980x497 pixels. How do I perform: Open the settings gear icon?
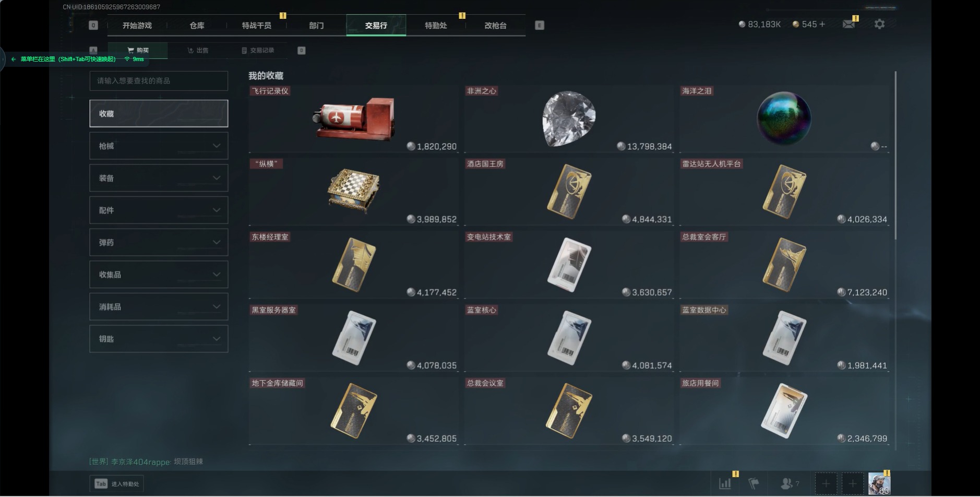click(x=879, y=24)
